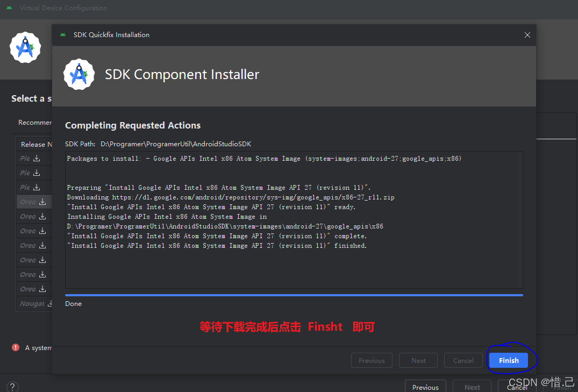The width and height of the screenshot is (578, 392).
Task: Download the Nougat system image
Action: (x=50, y=303)
